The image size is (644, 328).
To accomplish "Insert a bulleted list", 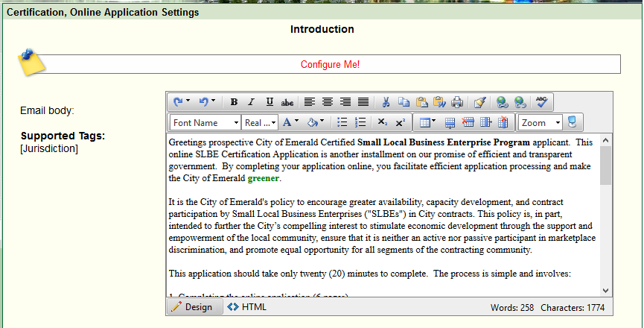I will 342,122.
